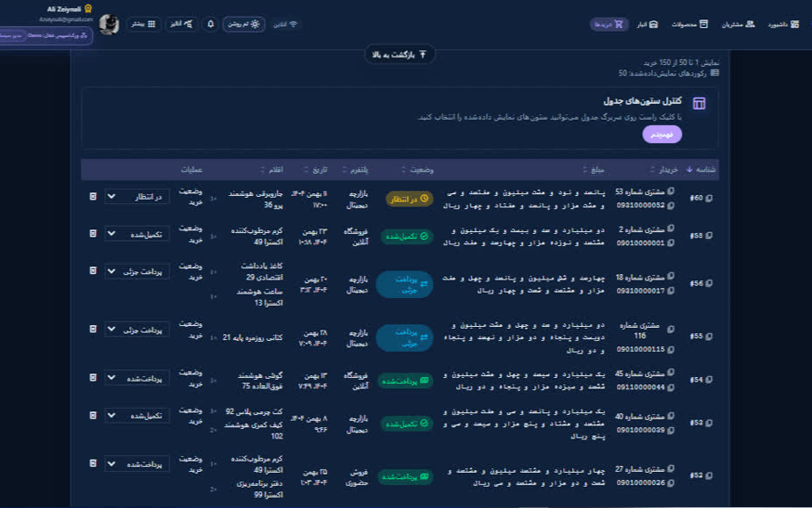Open the user avatar profile picture
The image size is (812, 508).
(x=109, y=25)
